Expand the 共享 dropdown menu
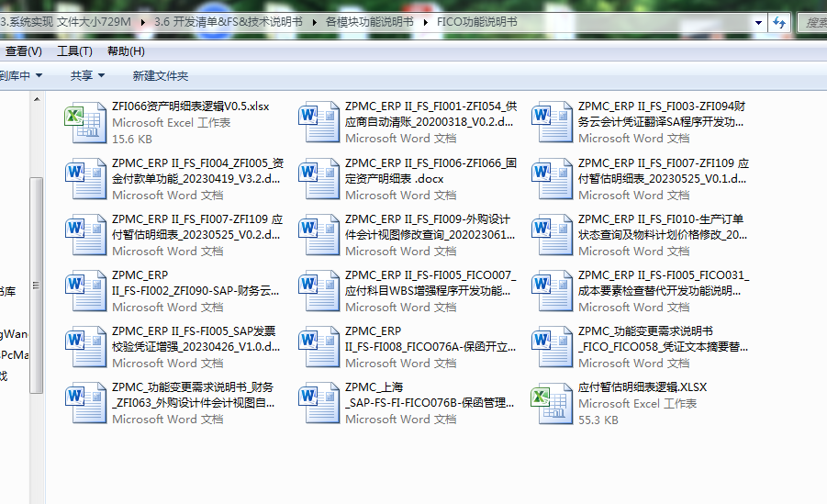 (x=87, y=76)
